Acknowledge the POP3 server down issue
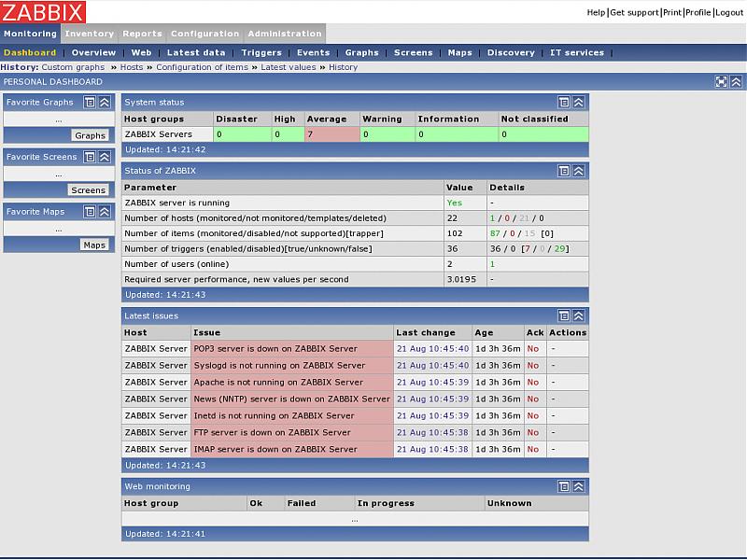 (x=532, y=349)
